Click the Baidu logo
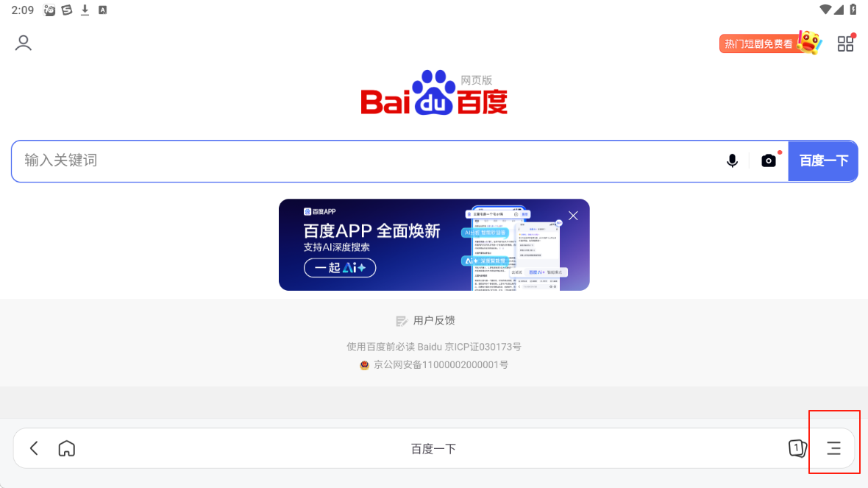This screenshot has width=868, height=488. 434,92
